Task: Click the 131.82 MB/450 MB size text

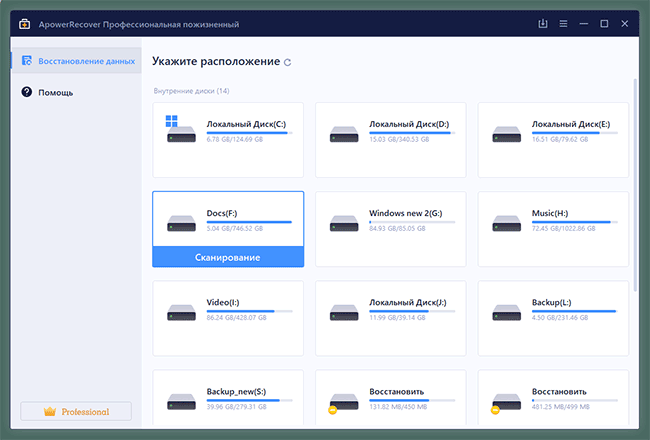Action: [x=398, y=407]
